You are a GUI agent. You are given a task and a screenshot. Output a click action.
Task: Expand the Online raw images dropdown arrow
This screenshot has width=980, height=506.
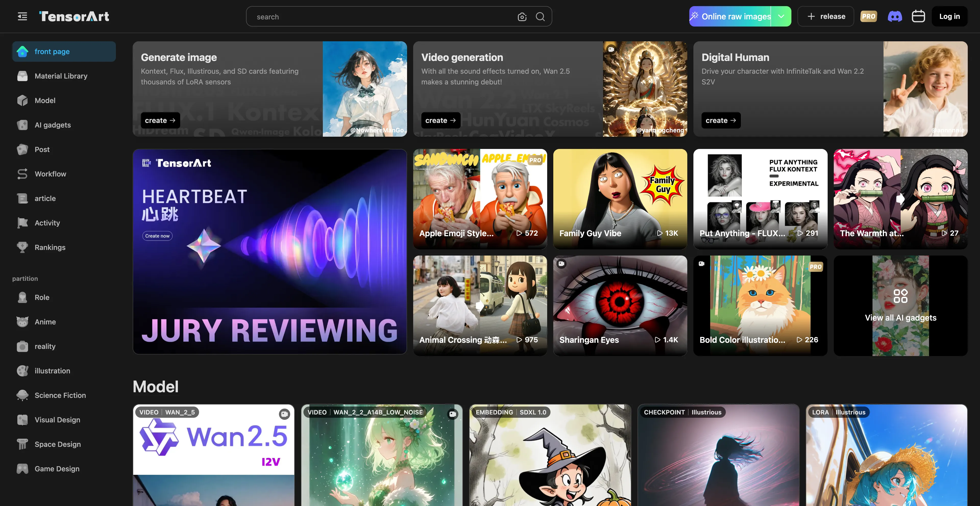[x=781, y=16]
